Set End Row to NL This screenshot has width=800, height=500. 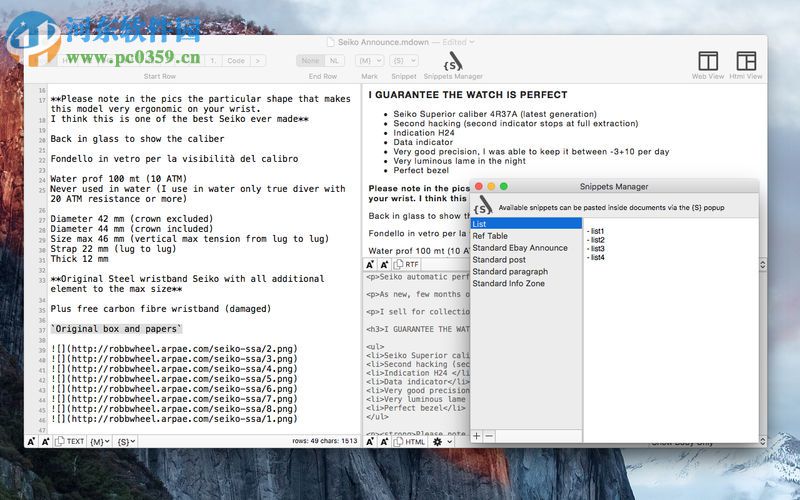click(x=334, y=61)
